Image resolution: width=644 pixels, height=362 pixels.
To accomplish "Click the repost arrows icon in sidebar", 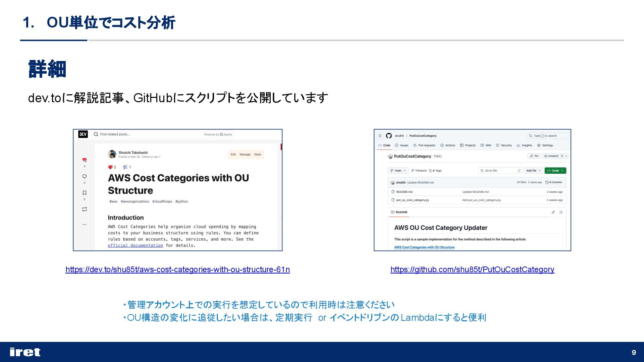I will tap(85, 209).
